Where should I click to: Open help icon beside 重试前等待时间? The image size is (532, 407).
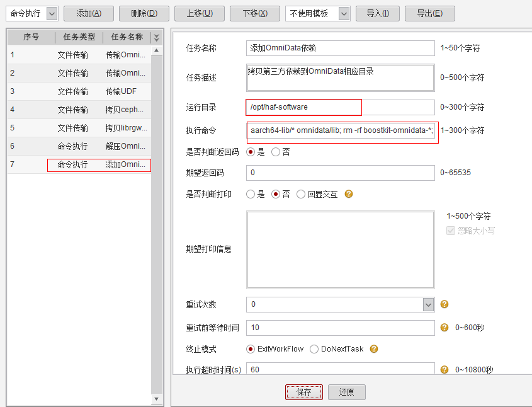coord(444,327)
